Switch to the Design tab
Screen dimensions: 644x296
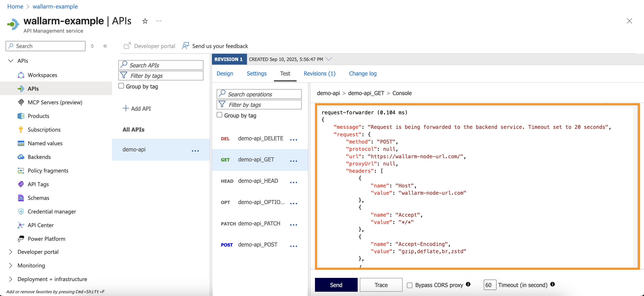coord(225,74)
